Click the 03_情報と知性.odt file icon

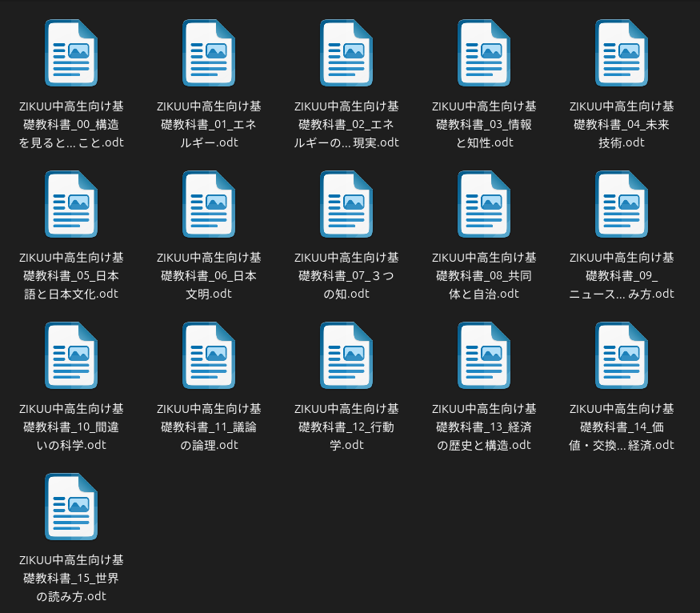pyautogui.click(x=484, y=53)
